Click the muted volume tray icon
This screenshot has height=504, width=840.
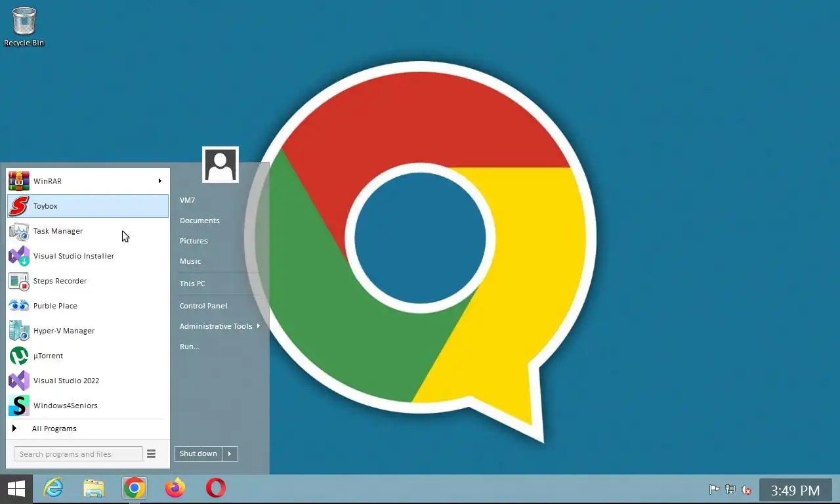click(746, 490)
